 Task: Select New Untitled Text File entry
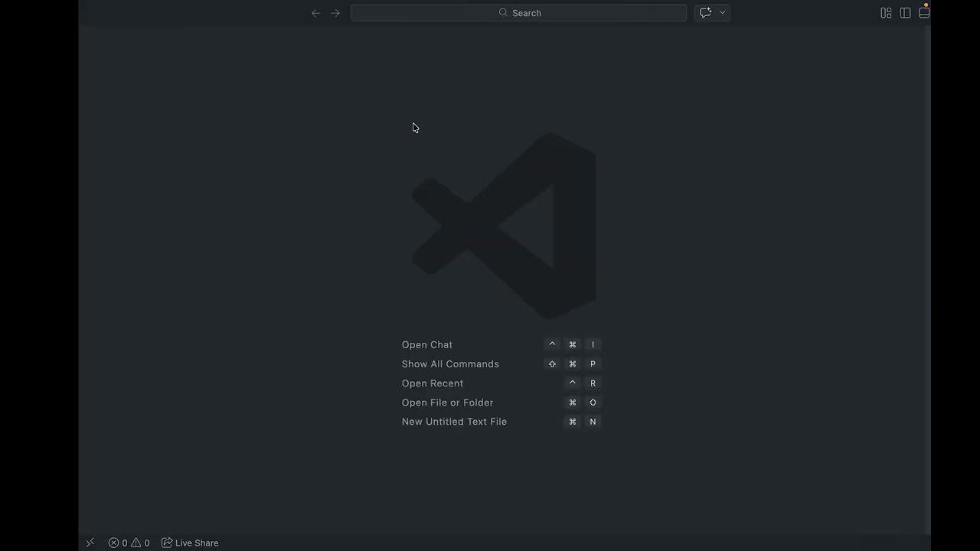(x=455, y=422)
